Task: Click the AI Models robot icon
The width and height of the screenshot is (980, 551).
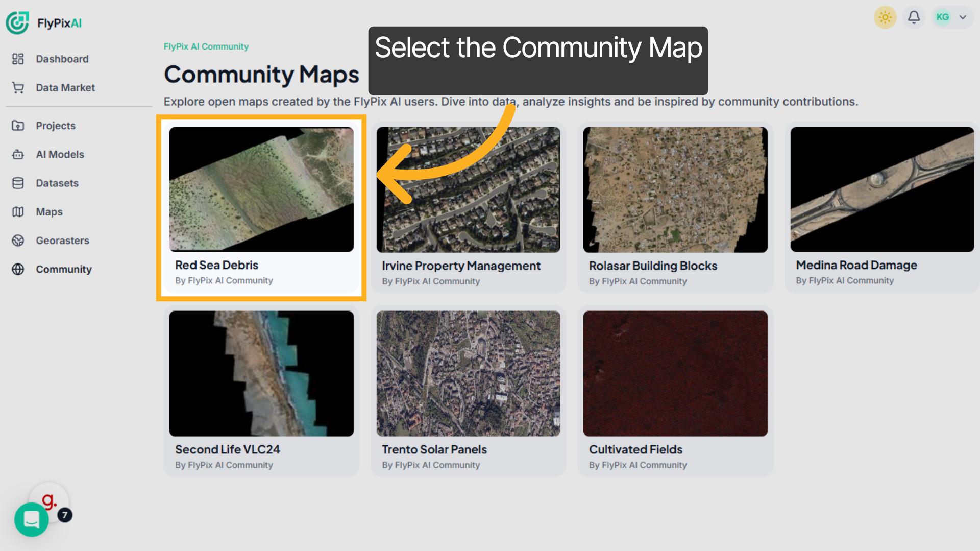Action: [18, 154]
